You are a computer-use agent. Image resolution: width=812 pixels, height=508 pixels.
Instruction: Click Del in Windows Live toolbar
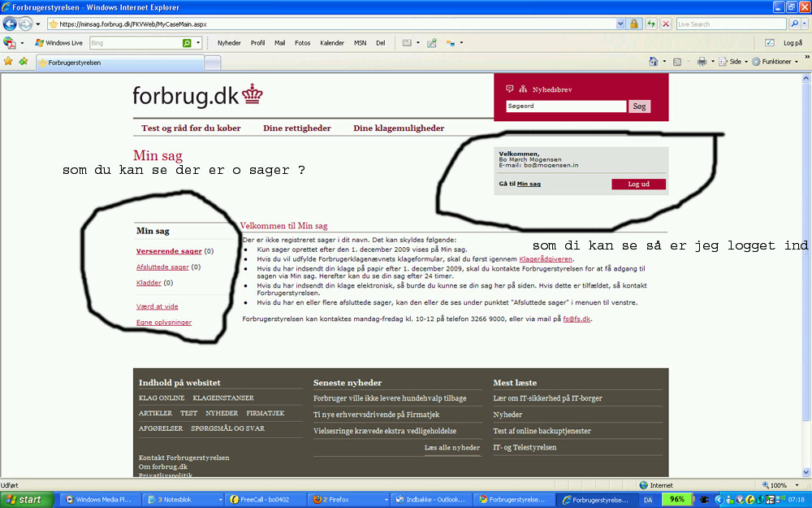click(x=381, y=43)
